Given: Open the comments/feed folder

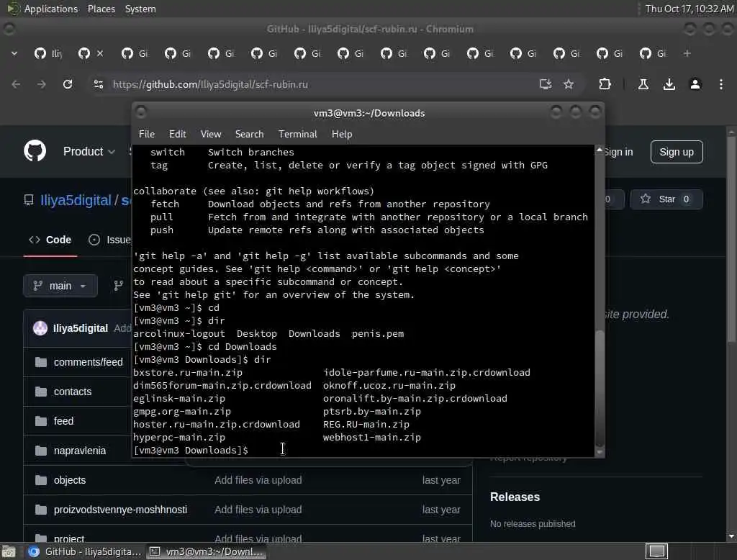Looking at the screenshot, I should [x=88, y=362].
